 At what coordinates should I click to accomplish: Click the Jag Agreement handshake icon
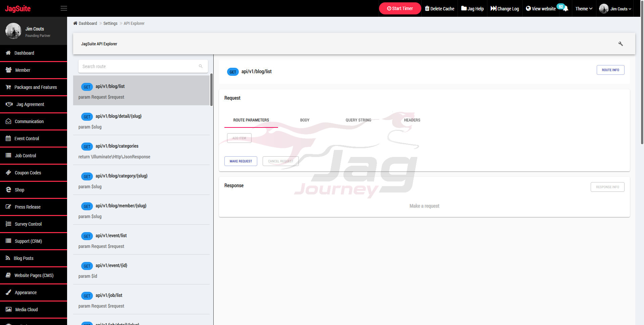[9, 104]
